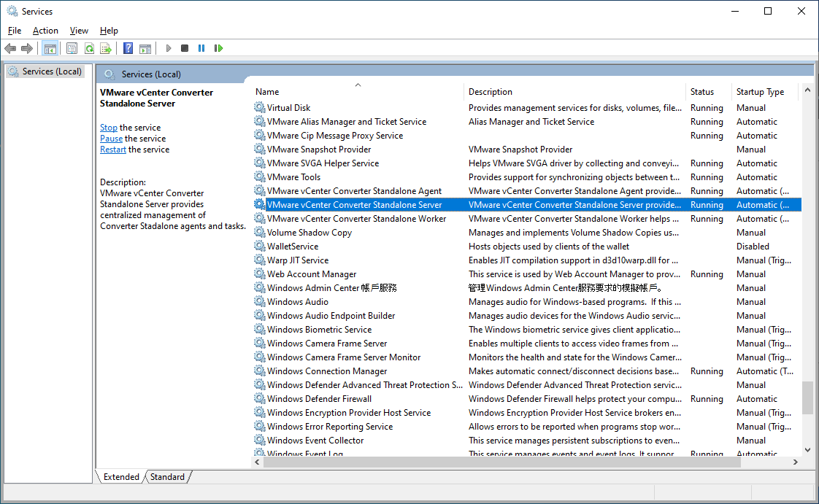Click vertical scrollbar up arrow
The width and height of the screenshot is (819, 504).
(x=807, y=90)
